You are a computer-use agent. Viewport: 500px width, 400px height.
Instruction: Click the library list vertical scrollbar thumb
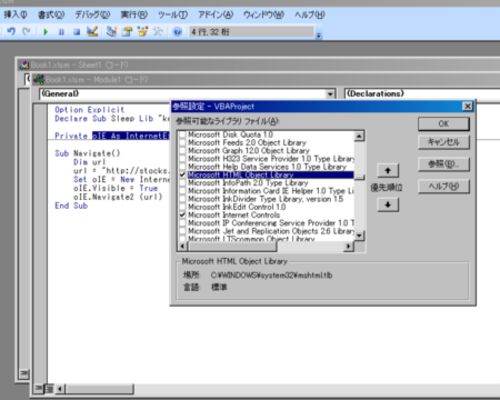(359, 177)
